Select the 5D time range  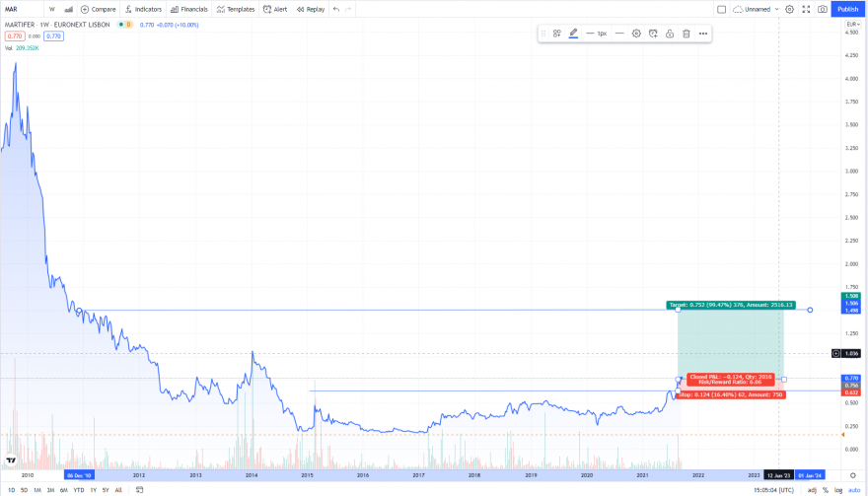pos(24,490)
